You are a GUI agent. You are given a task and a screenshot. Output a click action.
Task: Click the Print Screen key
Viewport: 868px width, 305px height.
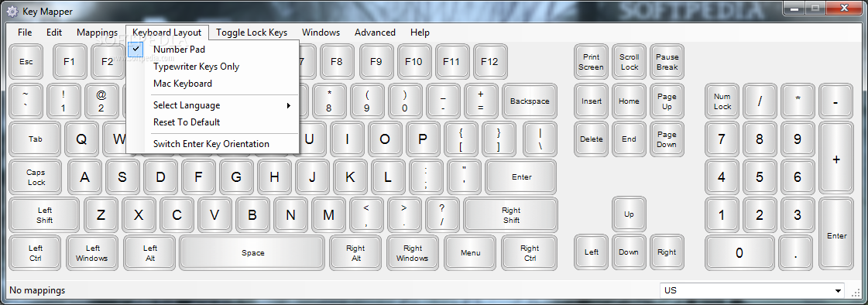tap(592, 61)
